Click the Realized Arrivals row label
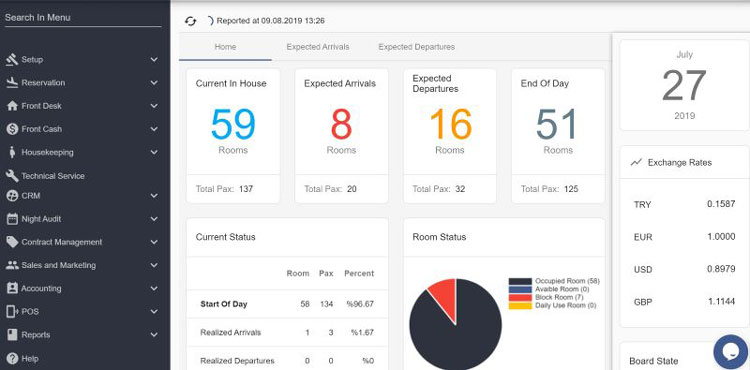The width and height of the screenshot is (750, 370). coord(231,332)
